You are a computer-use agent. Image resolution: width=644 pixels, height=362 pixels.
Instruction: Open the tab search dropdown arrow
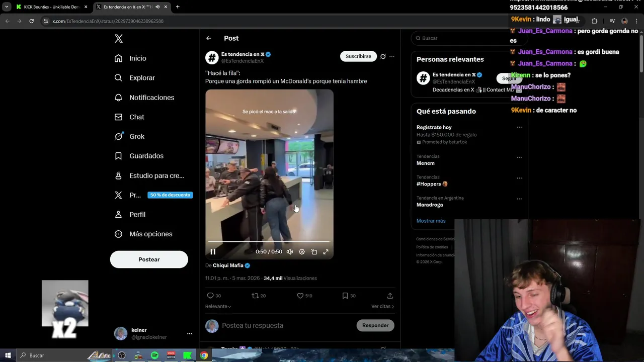pyautogui.click(x=6, y=7)
